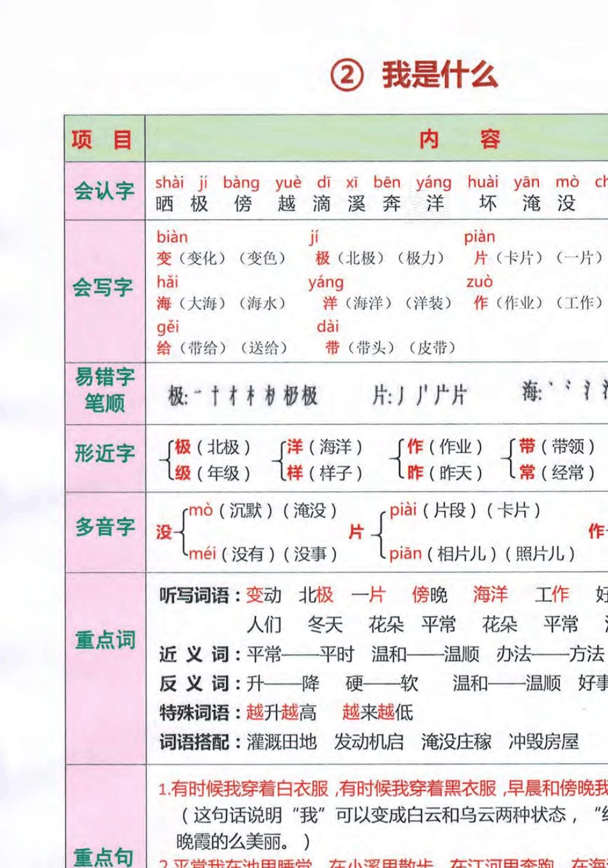Click the dictation word '傍晚'
608x868 pixels.
pyautogui.click(x=429, y=595)
